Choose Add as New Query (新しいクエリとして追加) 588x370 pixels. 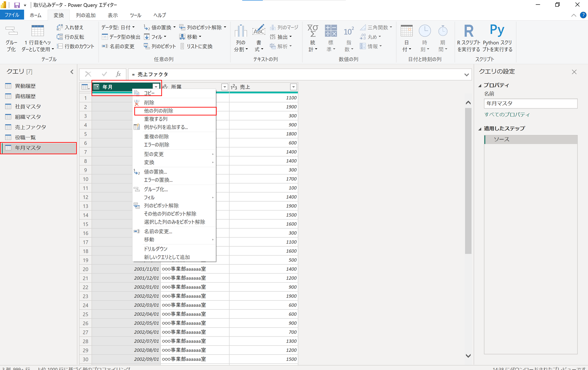[x=174, y=257]
